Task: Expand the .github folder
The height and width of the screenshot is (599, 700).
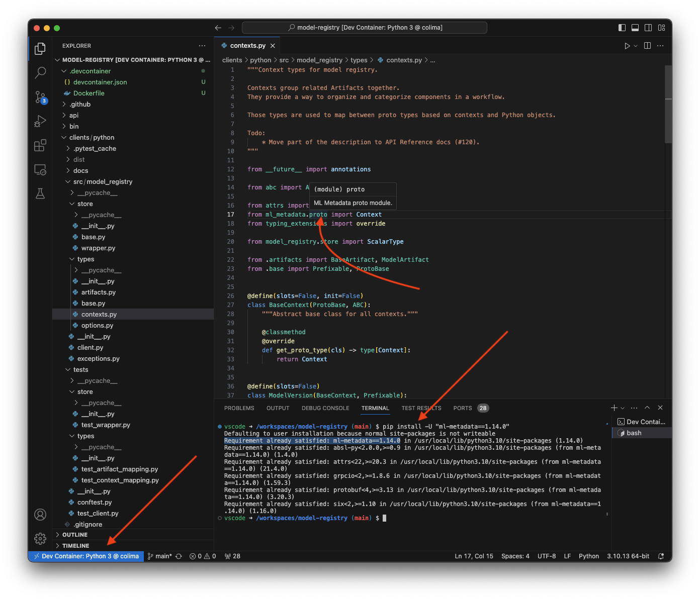Action: pyautogui.click(x=80, y=104)
